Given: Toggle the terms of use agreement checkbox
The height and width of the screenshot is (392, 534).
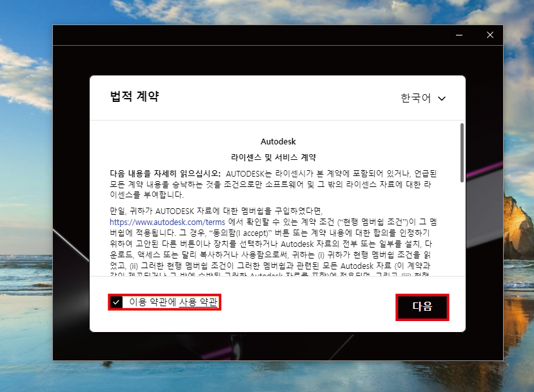Looking at the screenshot, I should point(116,302).
